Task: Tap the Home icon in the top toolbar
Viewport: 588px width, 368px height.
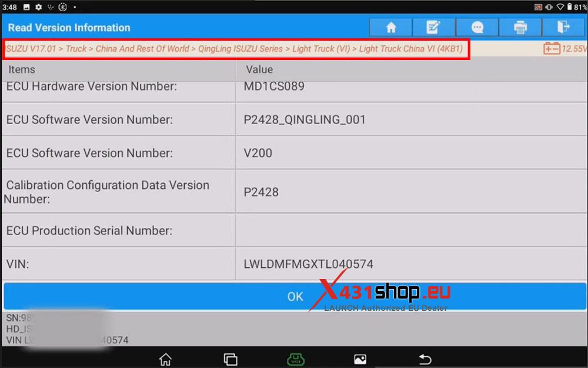Action: 391,28
